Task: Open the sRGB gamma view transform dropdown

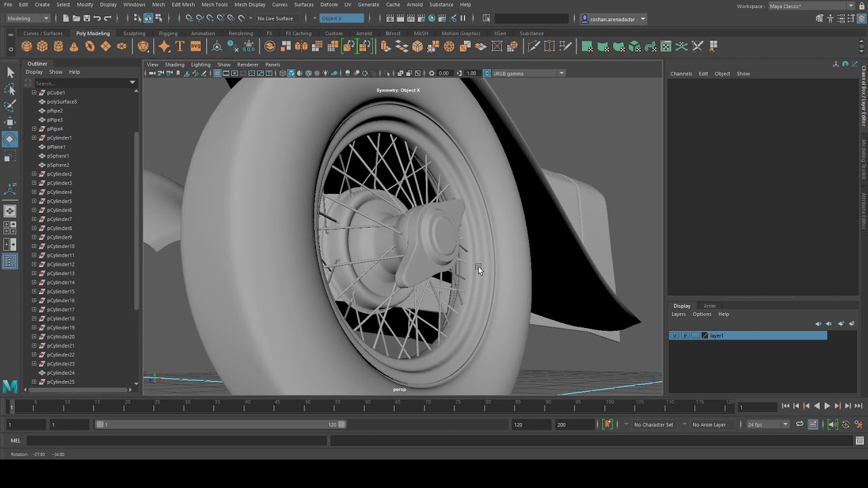Action: point(528,73)
